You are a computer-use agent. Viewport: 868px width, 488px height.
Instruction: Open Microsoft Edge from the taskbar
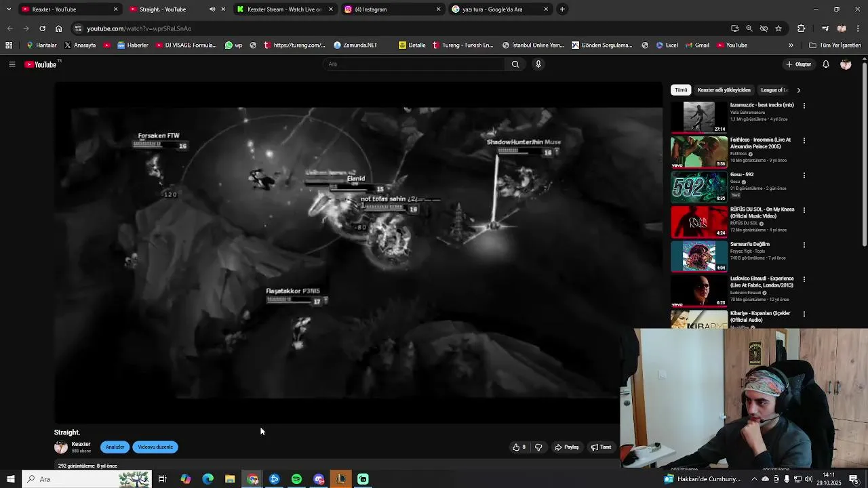(x=208, y=479)
